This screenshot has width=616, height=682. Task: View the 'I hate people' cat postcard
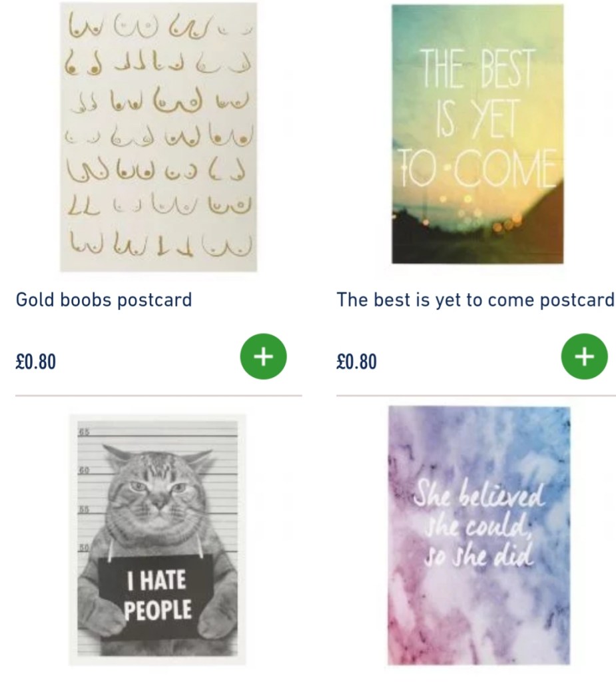[x=158, y=539]
